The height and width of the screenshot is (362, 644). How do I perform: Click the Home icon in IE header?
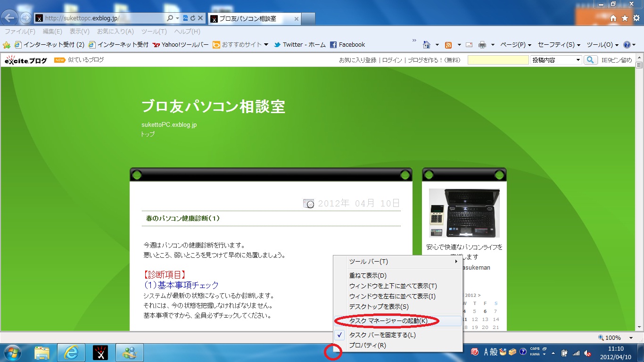(613, 18)
